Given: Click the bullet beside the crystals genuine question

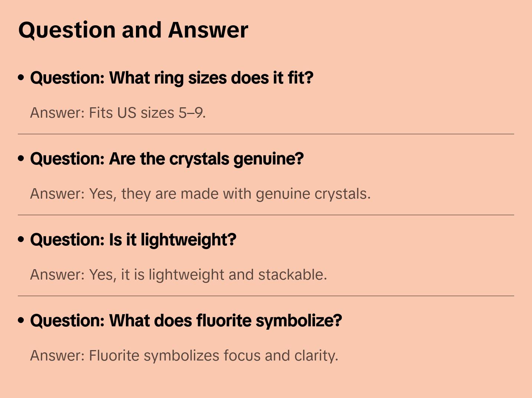Looking at the screenshot, I should (21, 159).
